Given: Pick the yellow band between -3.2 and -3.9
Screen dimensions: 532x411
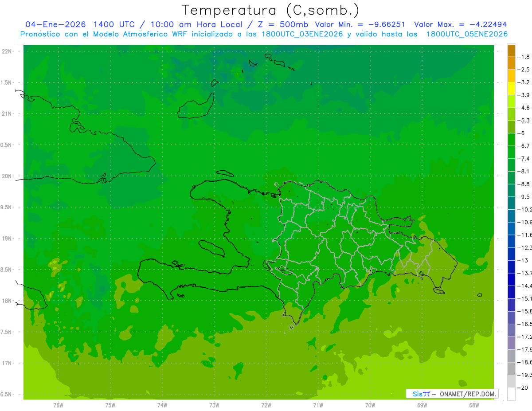Looking at the screenshot, I should pos(511,89).
